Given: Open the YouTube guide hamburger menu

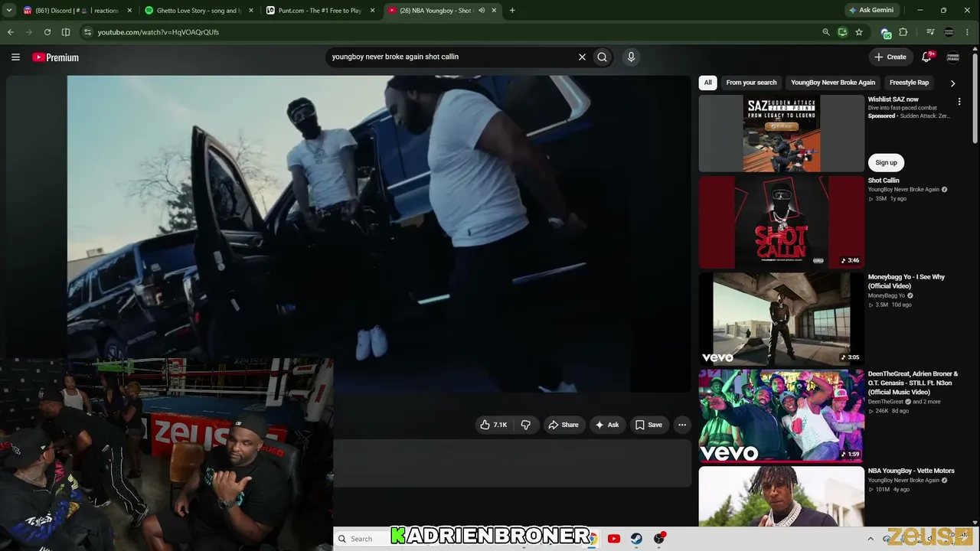Looking at the screenshot, I should (15, 57).
